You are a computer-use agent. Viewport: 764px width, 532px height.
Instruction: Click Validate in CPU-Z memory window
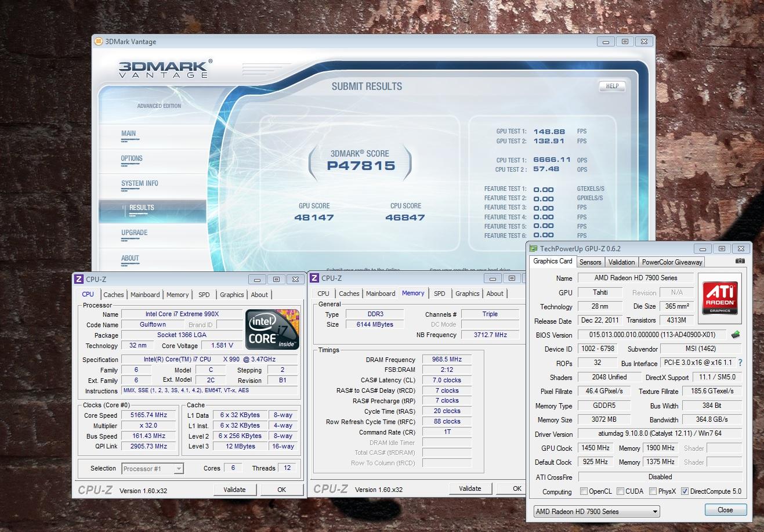tap(470, 488)
